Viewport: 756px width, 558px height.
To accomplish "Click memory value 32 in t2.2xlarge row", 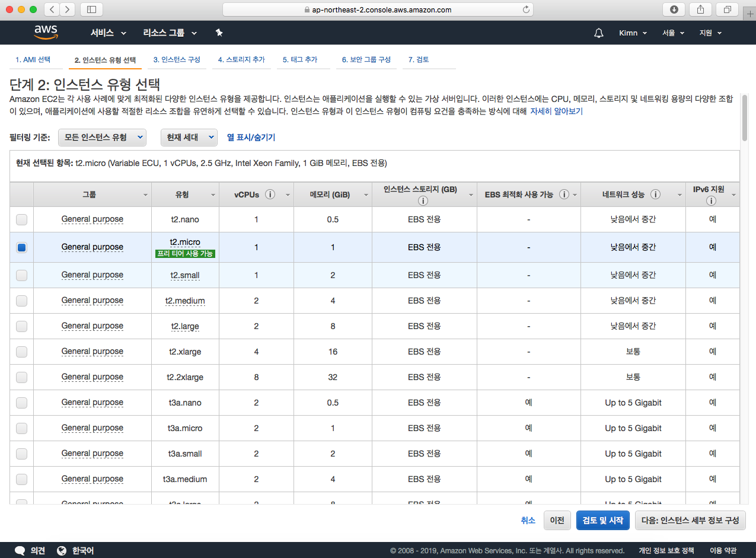I will click(x=333, y=377).
